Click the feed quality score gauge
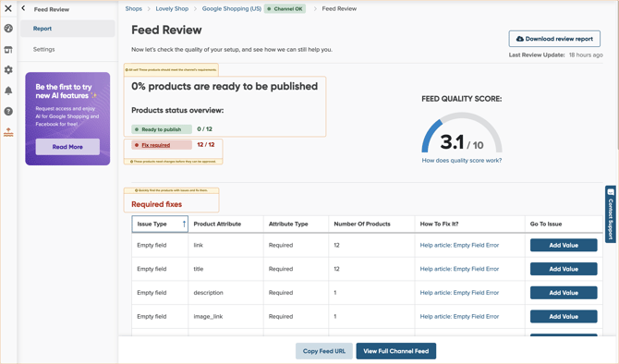Screen dimensions: 619x364 pos(462,133)
